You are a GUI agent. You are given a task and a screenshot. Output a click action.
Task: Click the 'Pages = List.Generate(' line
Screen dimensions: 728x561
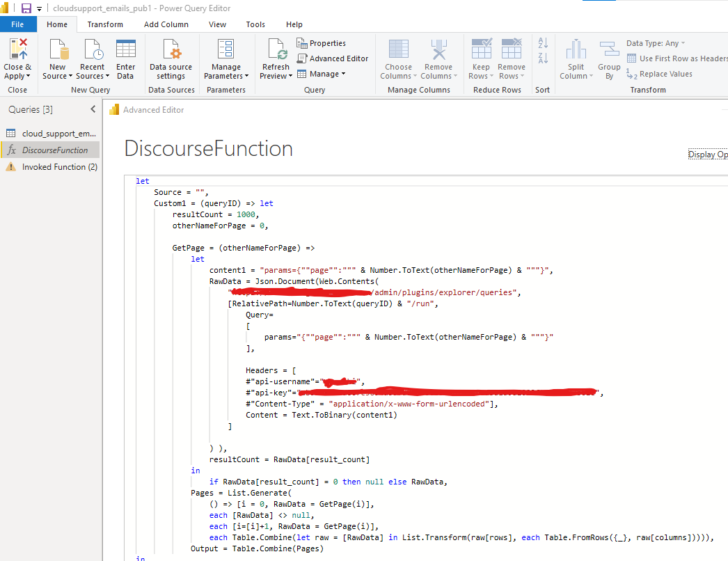(241, 493)
